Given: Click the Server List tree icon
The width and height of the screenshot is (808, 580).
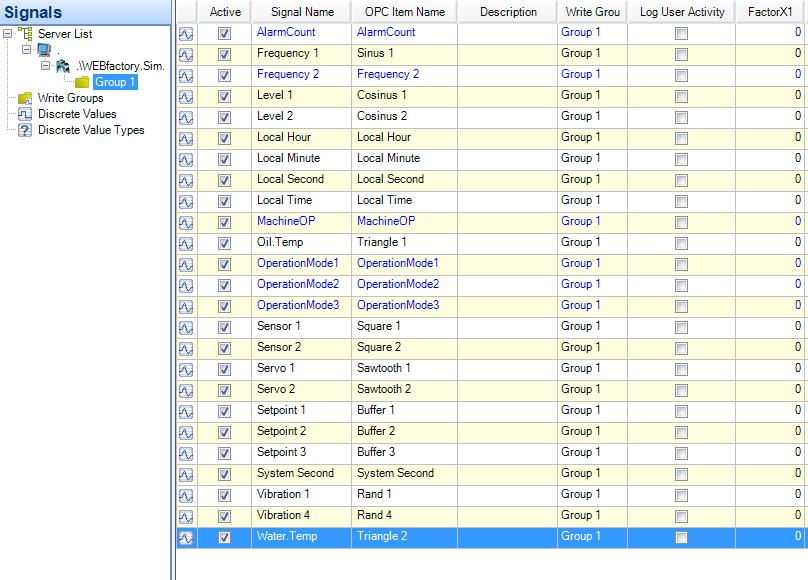Looking at the screenshot, I should pyautogui.click(x=25, y=34).
